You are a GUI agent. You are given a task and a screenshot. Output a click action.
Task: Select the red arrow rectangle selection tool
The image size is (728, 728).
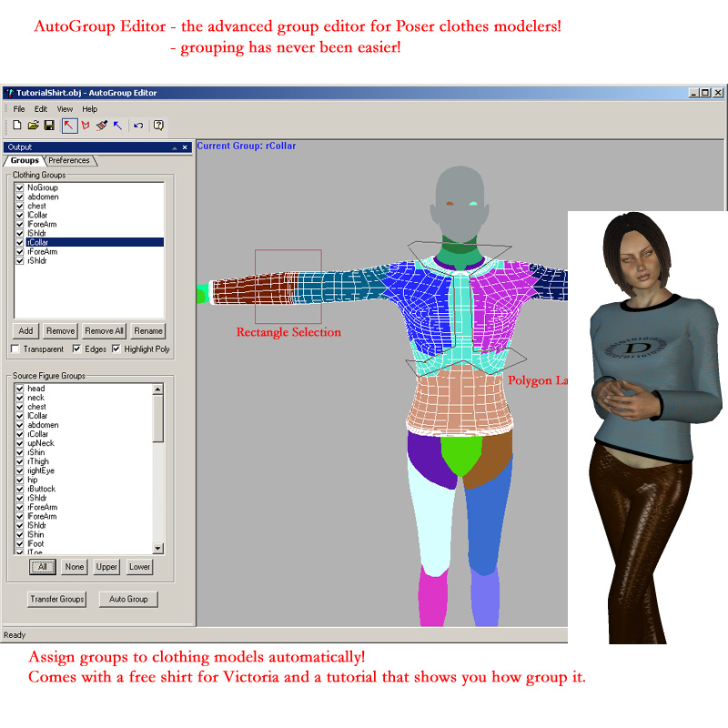pos(69,126)
